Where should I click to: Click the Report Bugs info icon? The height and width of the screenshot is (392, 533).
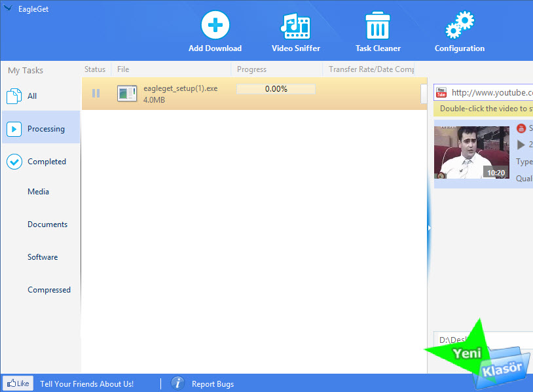[177, 383]
